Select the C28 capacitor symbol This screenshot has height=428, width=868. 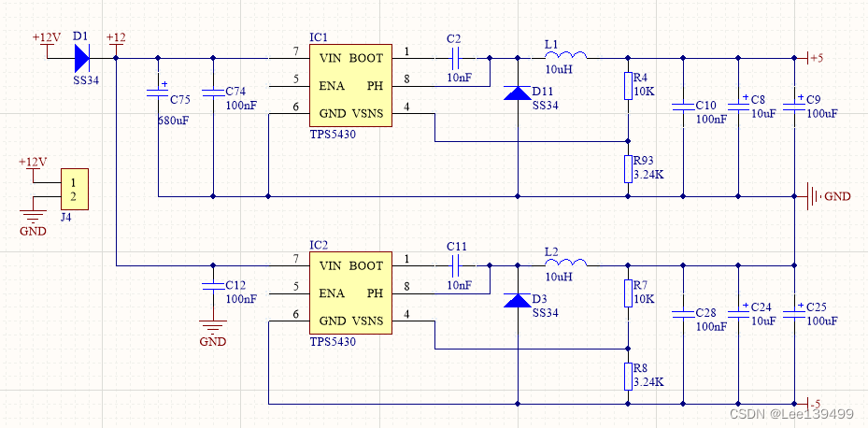click(683, 314)
